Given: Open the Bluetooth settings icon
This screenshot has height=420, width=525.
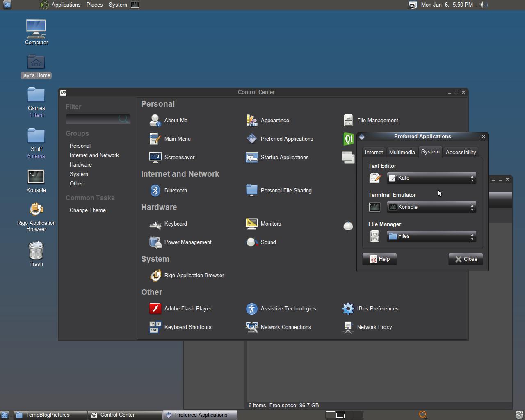Looking at the screenshot, I should pos(155,190).
